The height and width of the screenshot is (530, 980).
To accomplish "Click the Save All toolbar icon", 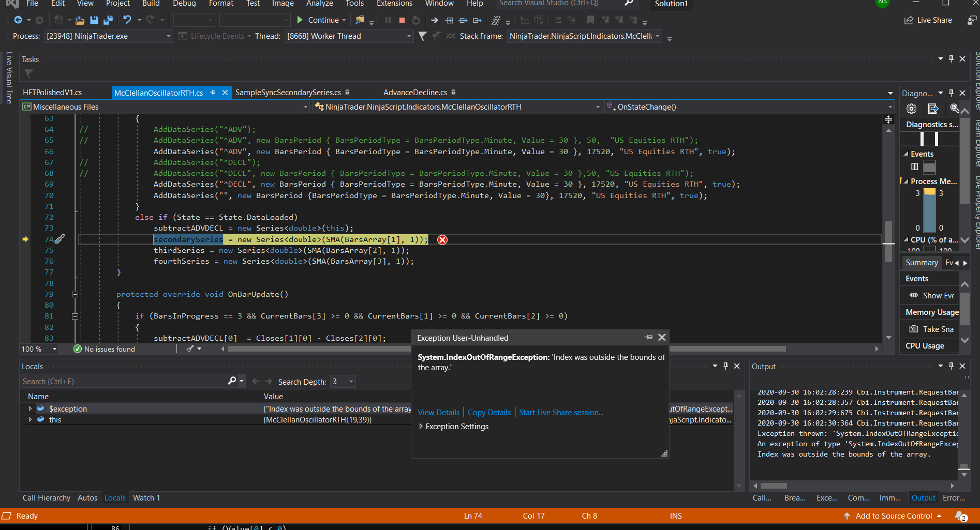I will point(108,20).
